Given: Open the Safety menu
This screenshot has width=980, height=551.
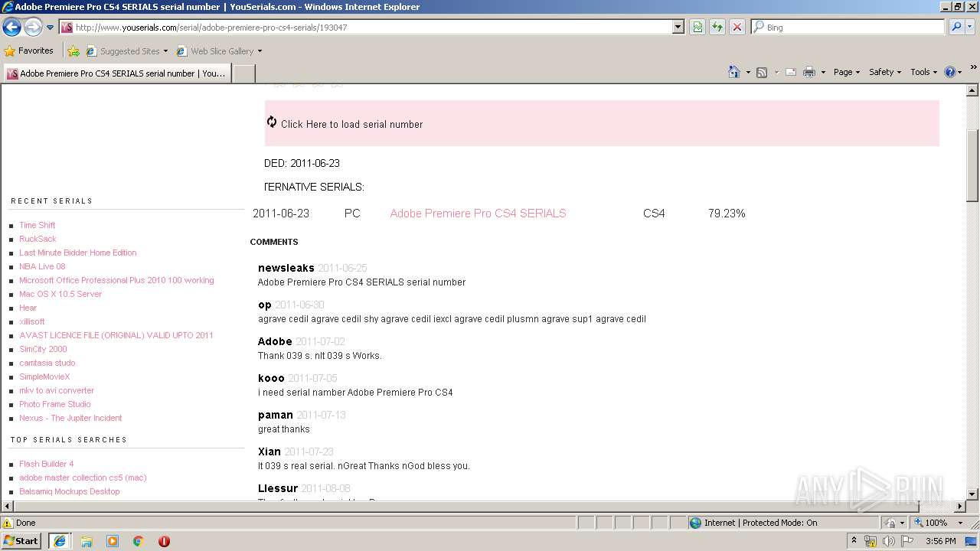Looking at the screenshot, I should pos(884,72).
